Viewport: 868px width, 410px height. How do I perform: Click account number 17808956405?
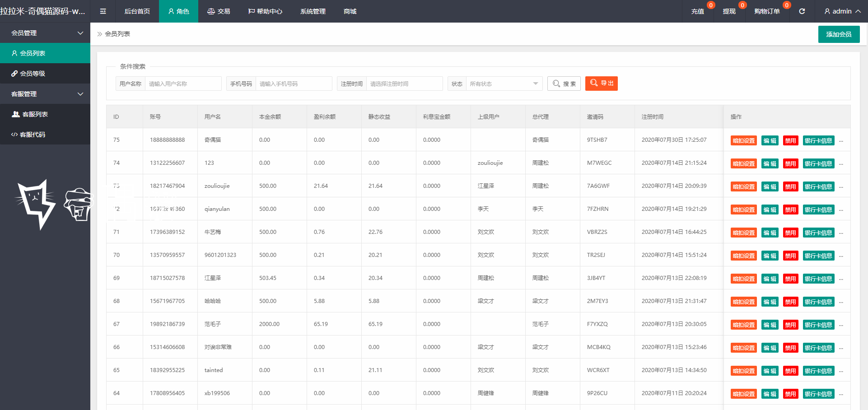167,393
